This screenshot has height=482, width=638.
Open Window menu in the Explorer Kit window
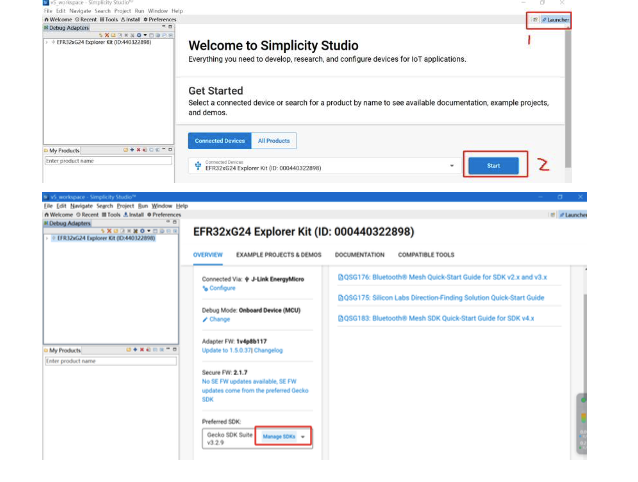(x=162, y=206)
